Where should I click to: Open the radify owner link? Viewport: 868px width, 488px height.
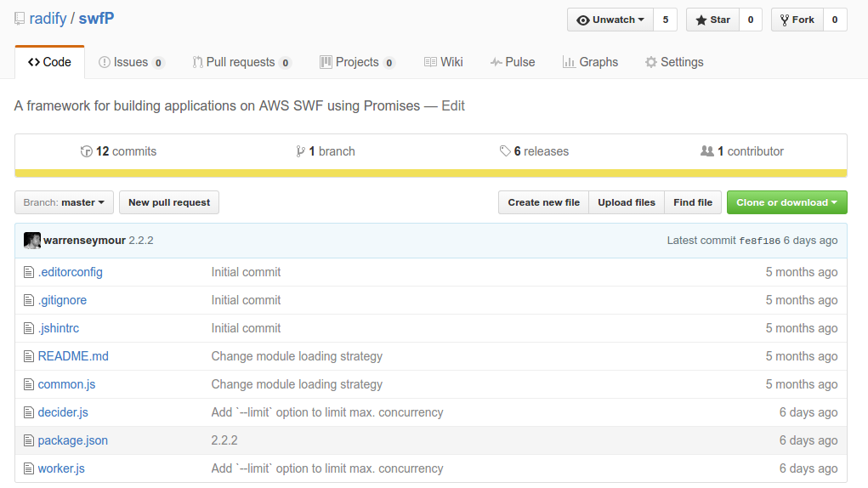48,18
